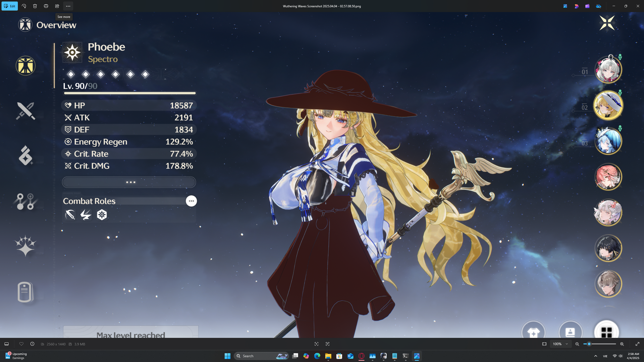Rotate the image with the rotate icon
The image size is (644, 362).
(24, 6)
